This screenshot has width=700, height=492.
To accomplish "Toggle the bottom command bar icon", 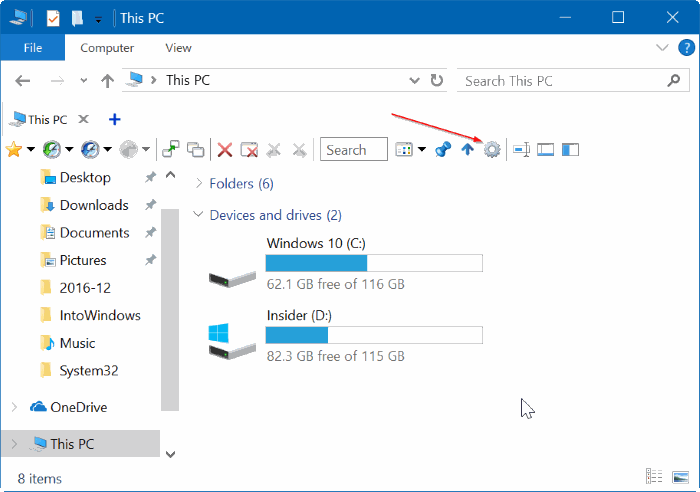I will 546,150.
